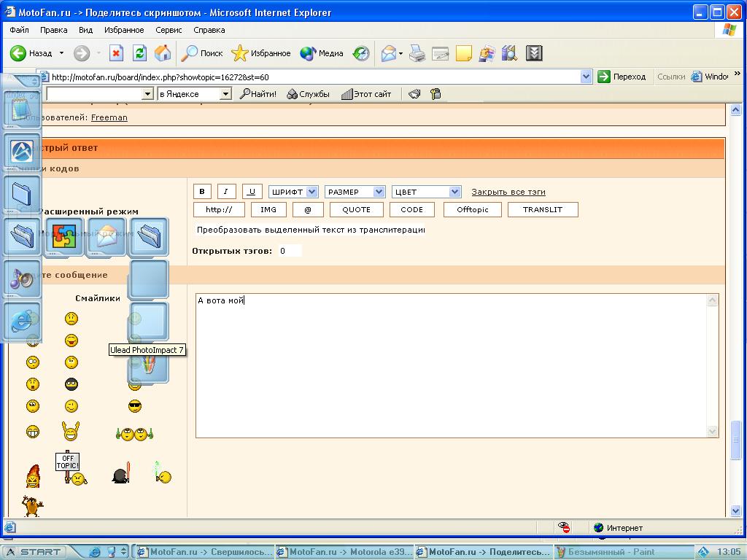Open the Mail button dropdown arrow
747x560 pixels.
tap(400, 53)
